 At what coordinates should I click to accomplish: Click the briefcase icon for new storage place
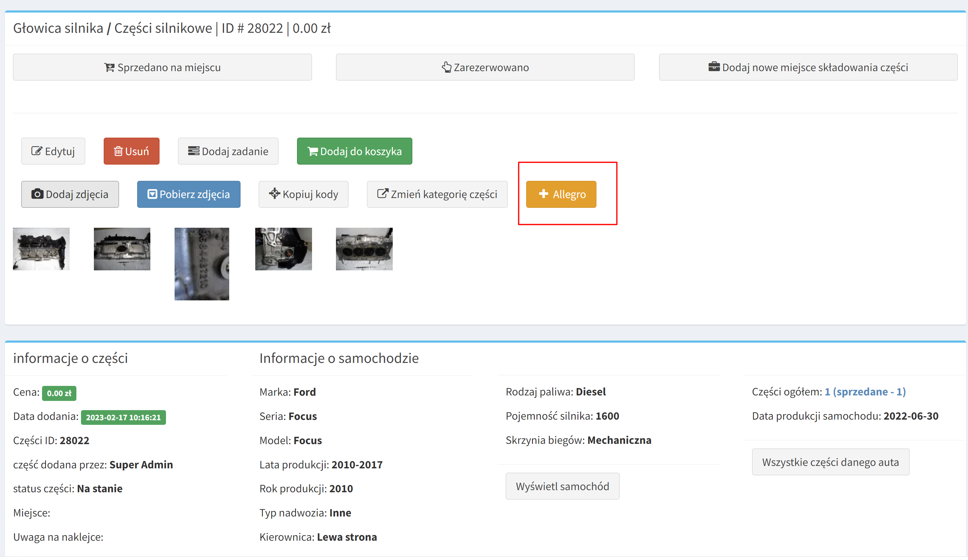coord(714,67)
